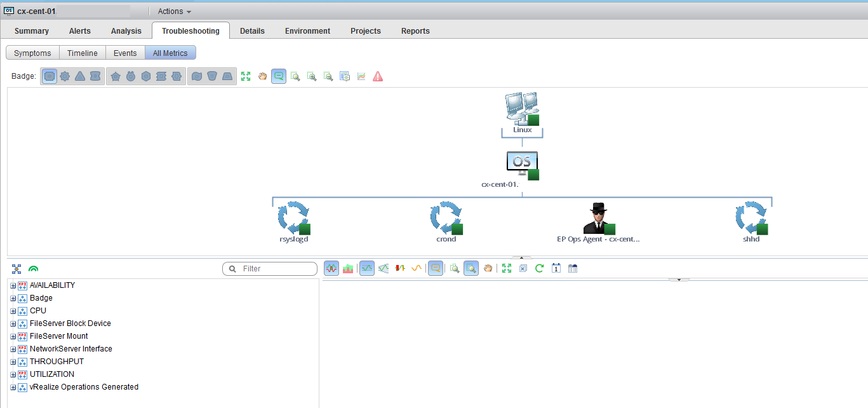868x408 pixels.
Task: Click the Linux platform node icon
Action: (522, 108)
